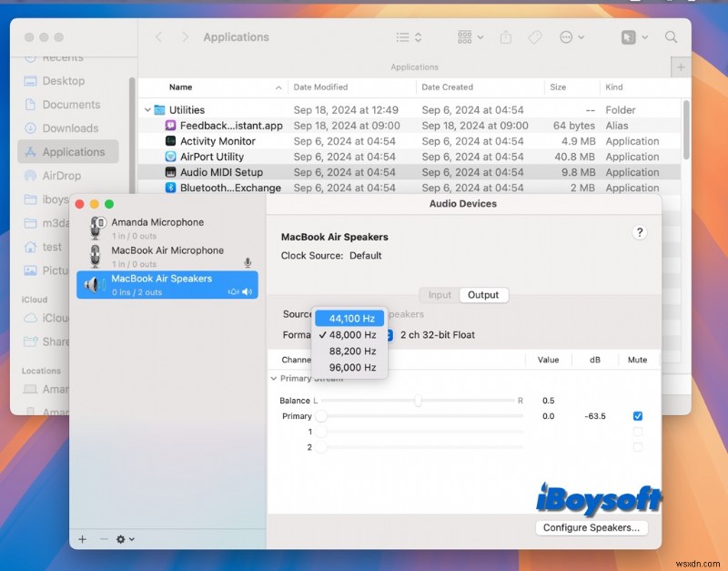Remove the selected audio device with minus button
This screenshot has width=728, height=571.
tap(104, 539)
